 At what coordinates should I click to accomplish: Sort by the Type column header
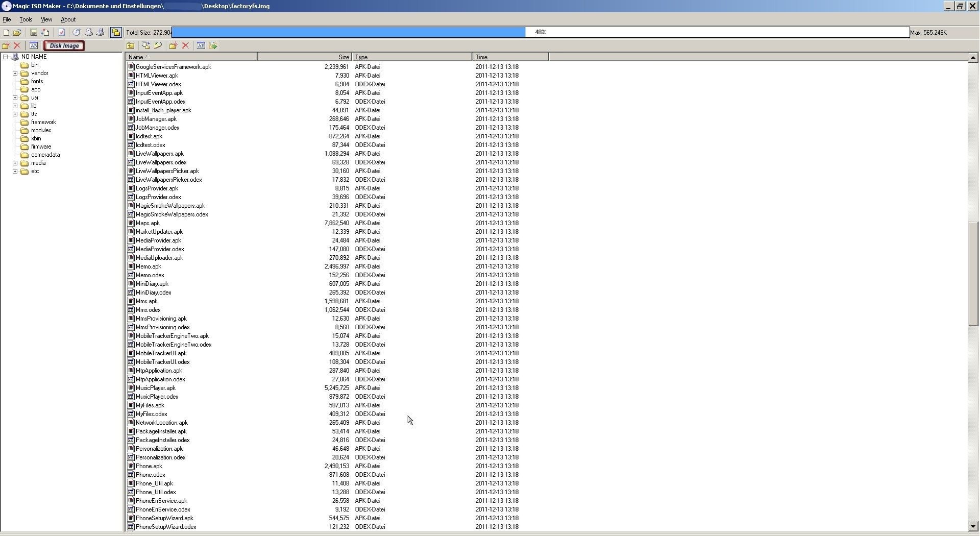[412, 57]
